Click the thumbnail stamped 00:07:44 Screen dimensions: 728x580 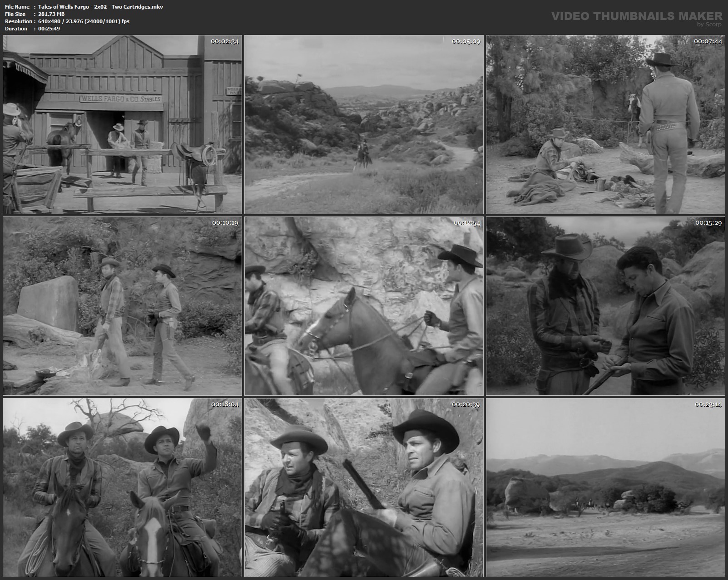605,124
